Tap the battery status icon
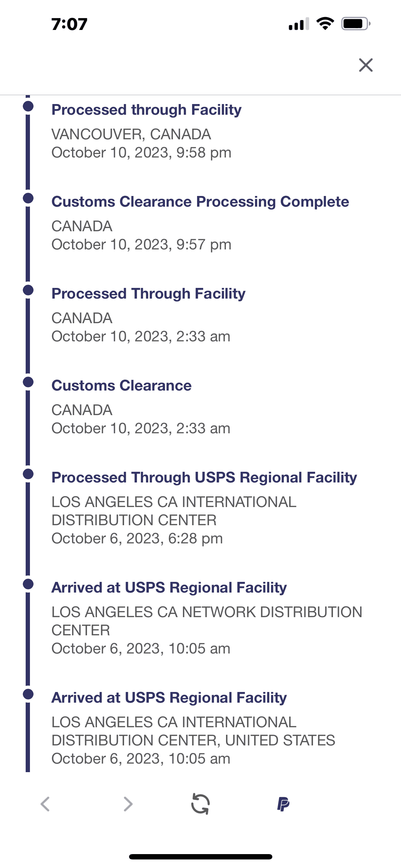Image resolution: width=401 pixels, height=868 pixels. pos(355,24)
